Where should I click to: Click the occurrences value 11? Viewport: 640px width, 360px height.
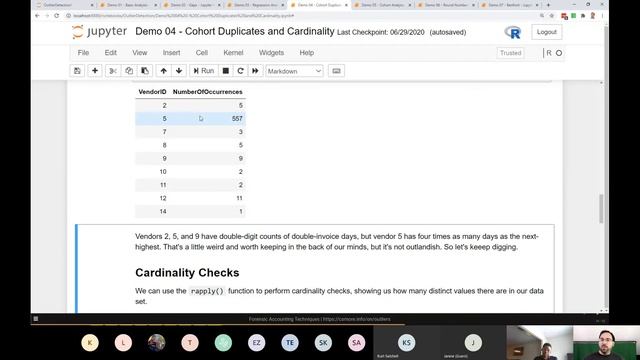coord(239,198)
